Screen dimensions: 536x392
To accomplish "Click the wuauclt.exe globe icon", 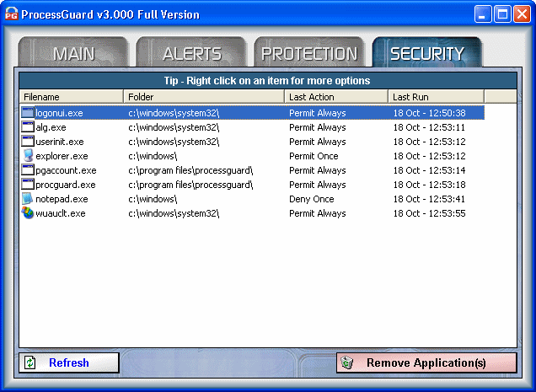I will point(28,213).
